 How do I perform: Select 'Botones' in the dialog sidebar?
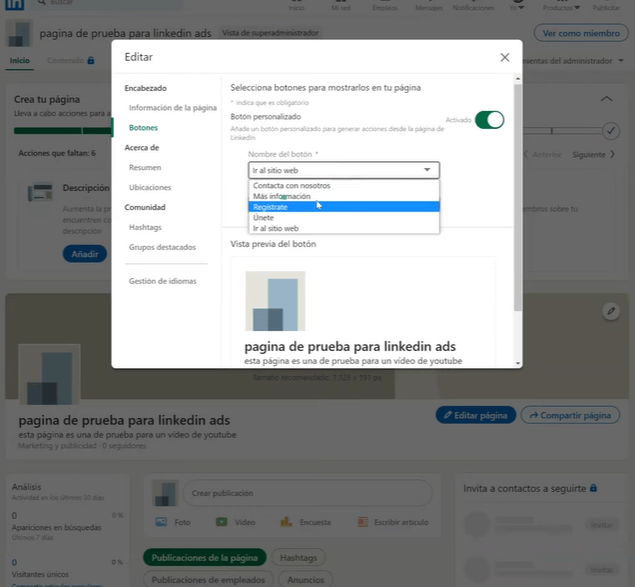coord(143,128)
